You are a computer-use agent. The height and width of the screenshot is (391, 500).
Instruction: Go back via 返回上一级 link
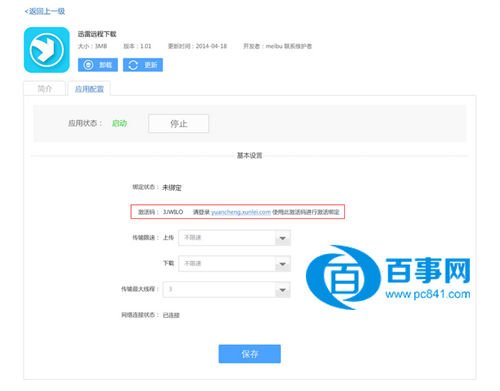(x=45, y=11)
